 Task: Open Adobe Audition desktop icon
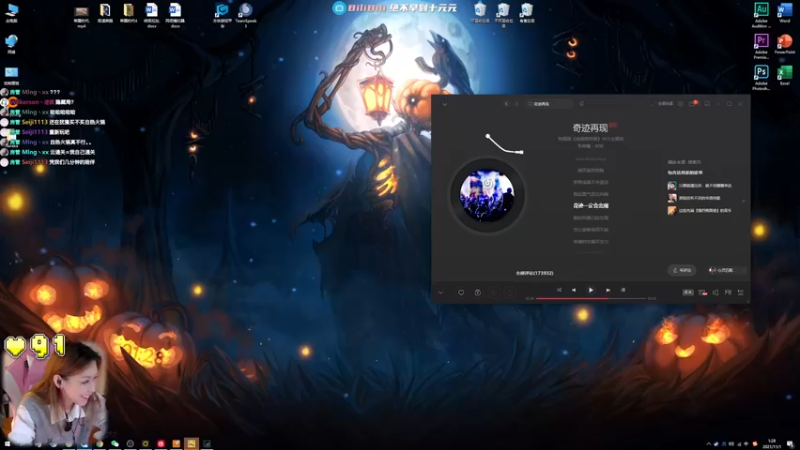pos(761,14)
